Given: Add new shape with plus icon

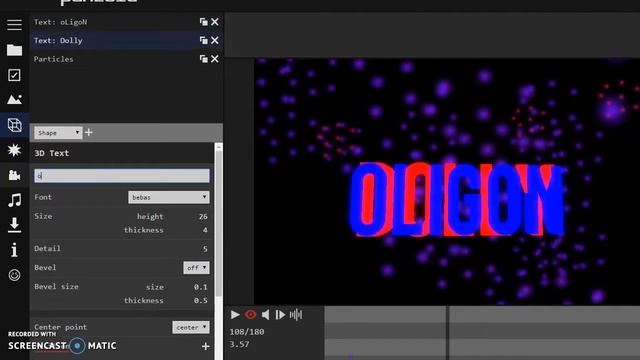Looking at the screenshot, I should pyautogui.click(x=89, y=132).
